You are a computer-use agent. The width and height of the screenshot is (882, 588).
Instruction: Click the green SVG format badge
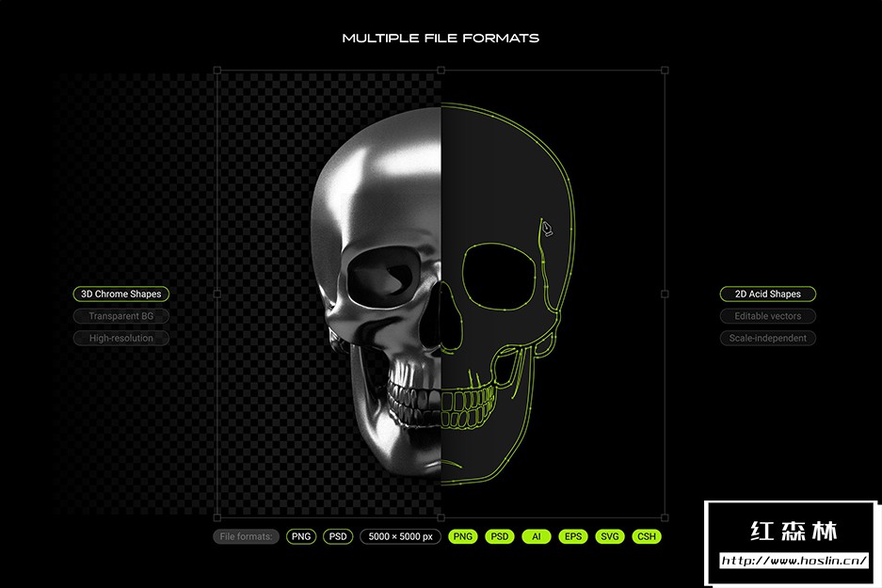pos(610,536)
